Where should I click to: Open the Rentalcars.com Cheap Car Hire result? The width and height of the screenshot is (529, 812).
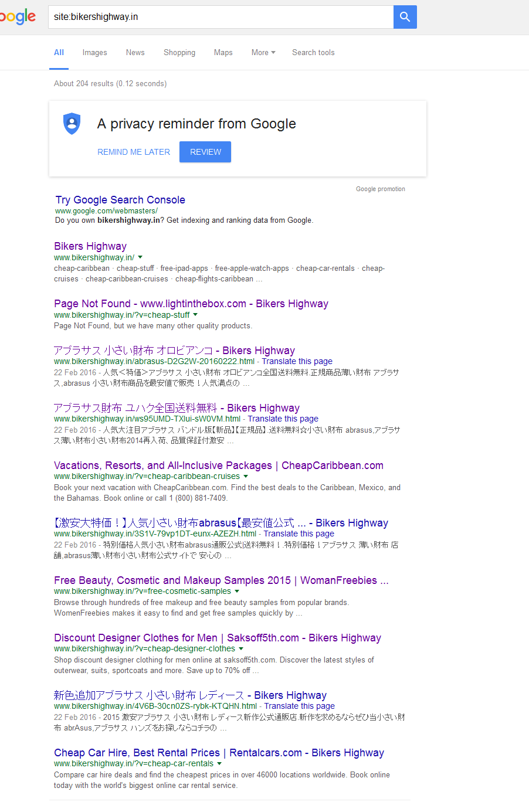219,753
